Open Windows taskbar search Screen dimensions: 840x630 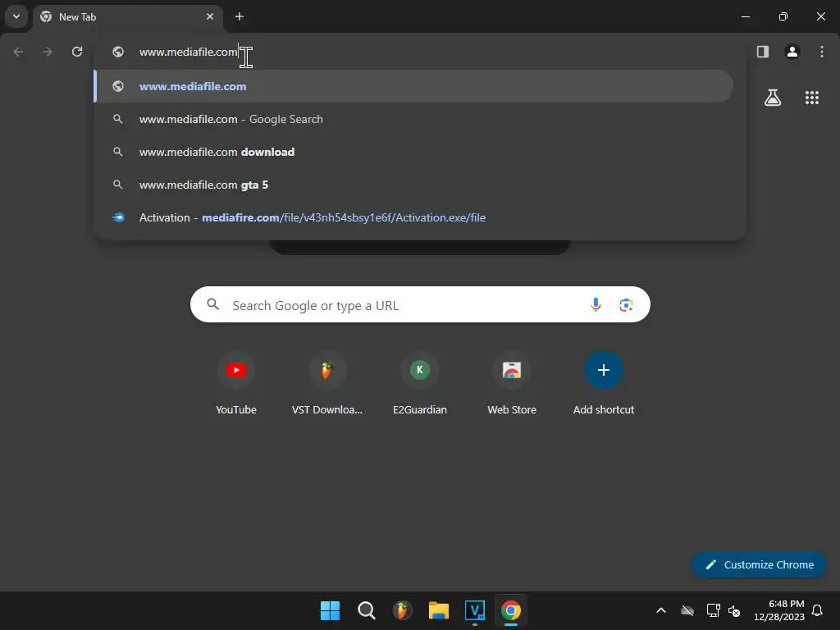pyautogui.click(x=367, y=610)
